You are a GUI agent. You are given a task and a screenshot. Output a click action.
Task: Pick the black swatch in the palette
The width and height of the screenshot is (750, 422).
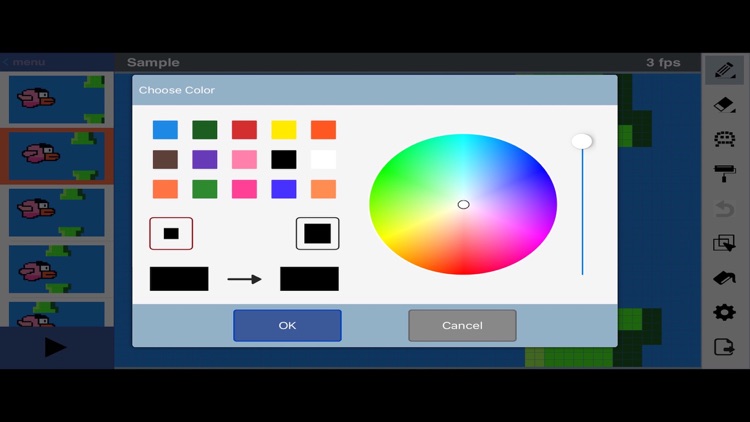click(284, 159)
